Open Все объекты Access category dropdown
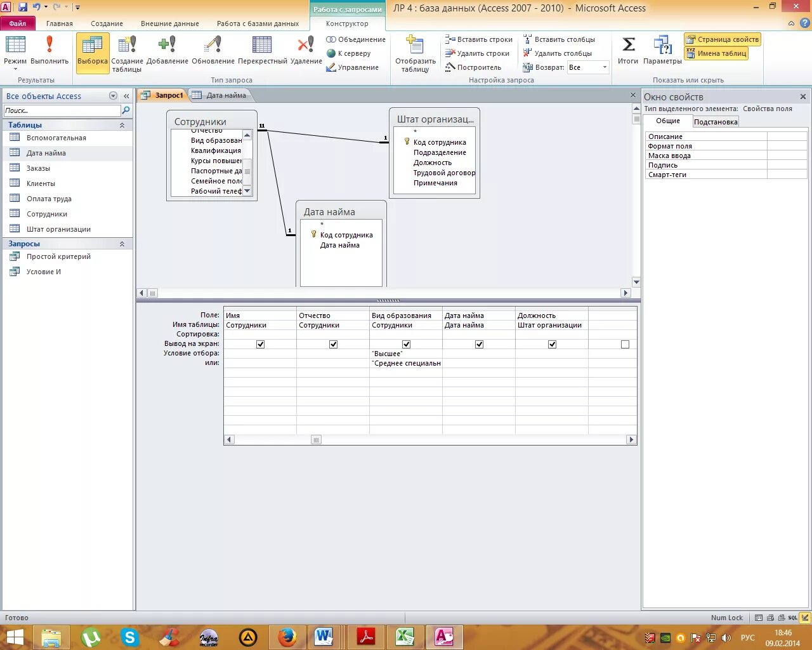This screenshot has width=812, height=650. pos(113,96)
